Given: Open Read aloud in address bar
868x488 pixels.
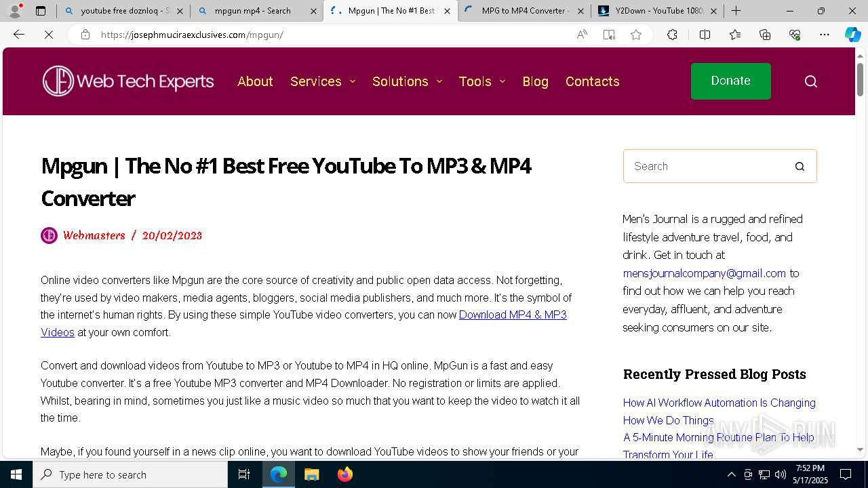Looking at the screenshot, I should click(x=582, y=35).
